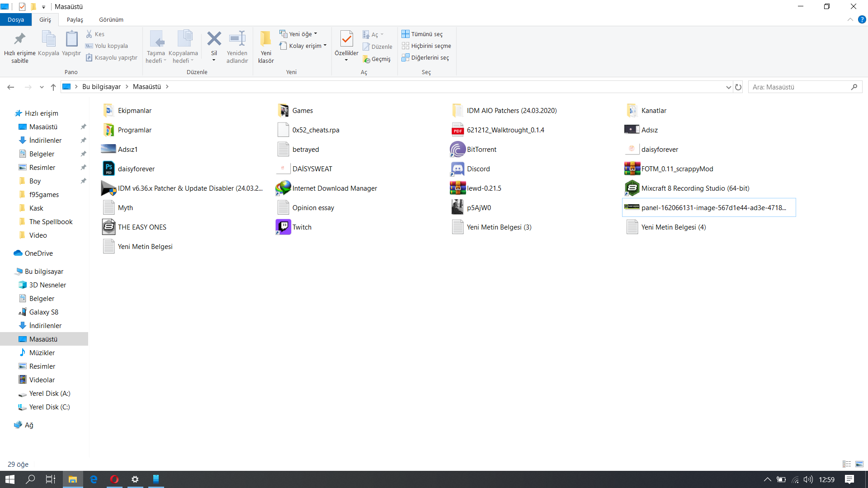
Task: Click the Yeniden adlandır rename icon
Action: click(x=237, y=39)
